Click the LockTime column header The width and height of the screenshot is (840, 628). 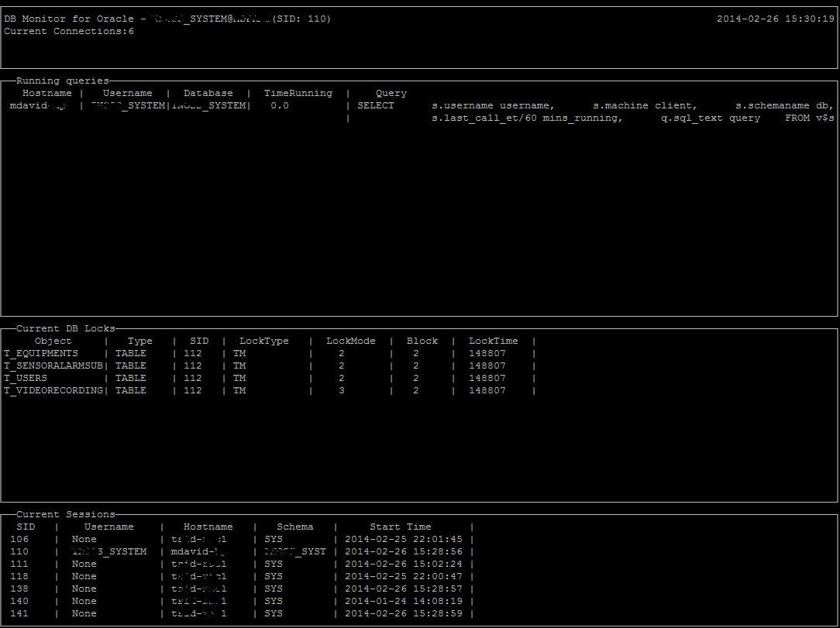[x=494, y=341]
